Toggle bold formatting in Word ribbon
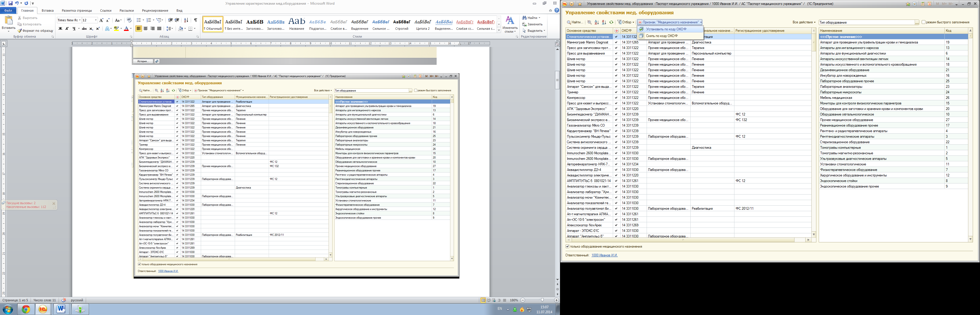Screen dimensions: 980x315 tap(60, 29)
